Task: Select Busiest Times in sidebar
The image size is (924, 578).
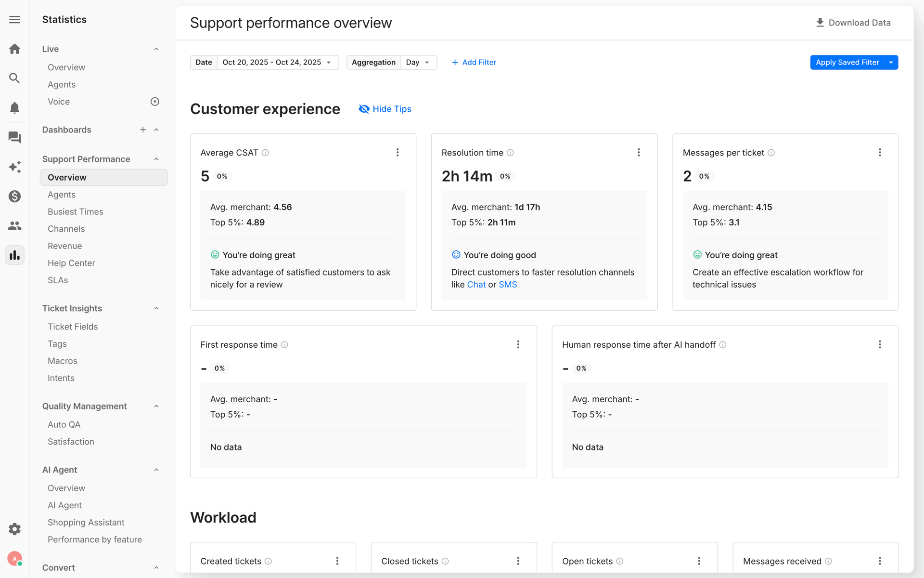Action: coord(76,211)
